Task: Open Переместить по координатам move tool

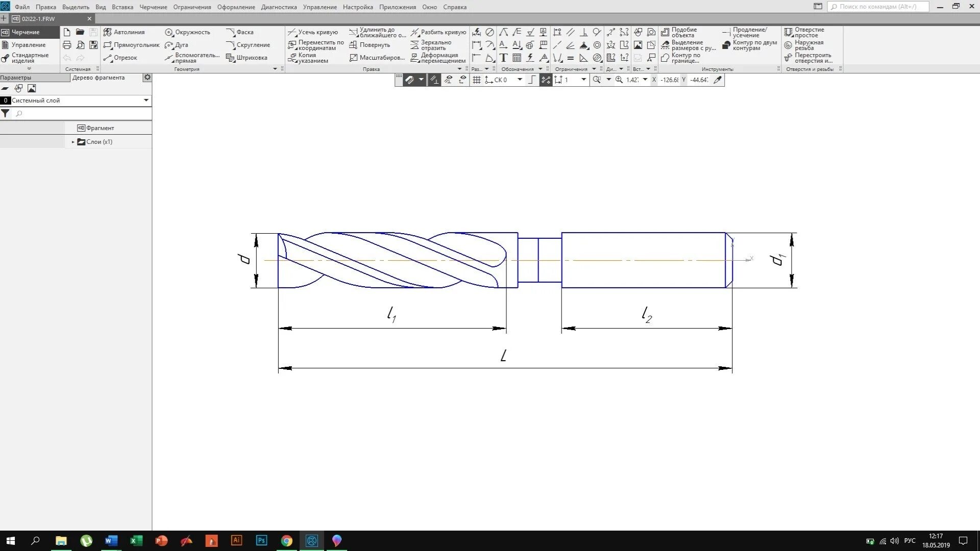Action: coord(316,45)
